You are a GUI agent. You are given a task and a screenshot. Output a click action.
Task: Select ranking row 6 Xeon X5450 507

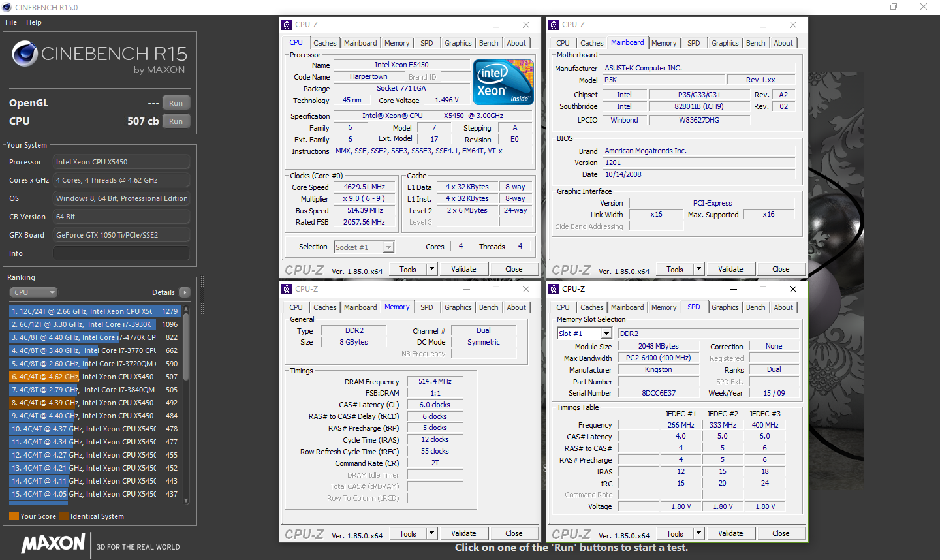pos(95,377)
